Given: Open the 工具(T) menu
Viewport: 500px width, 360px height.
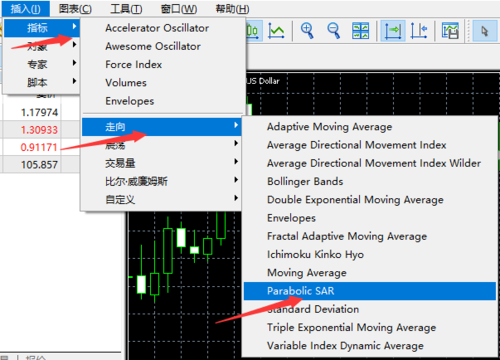Looking at the screenshot, I should tap(126, 9).
